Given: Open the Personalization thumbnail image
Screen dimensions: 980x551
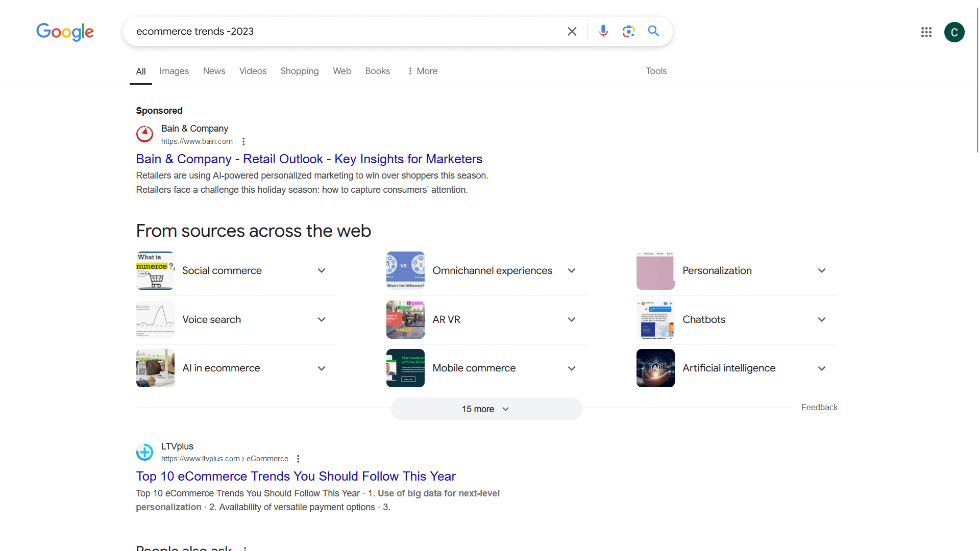Looking at the screenshot, I should [655, 270].
